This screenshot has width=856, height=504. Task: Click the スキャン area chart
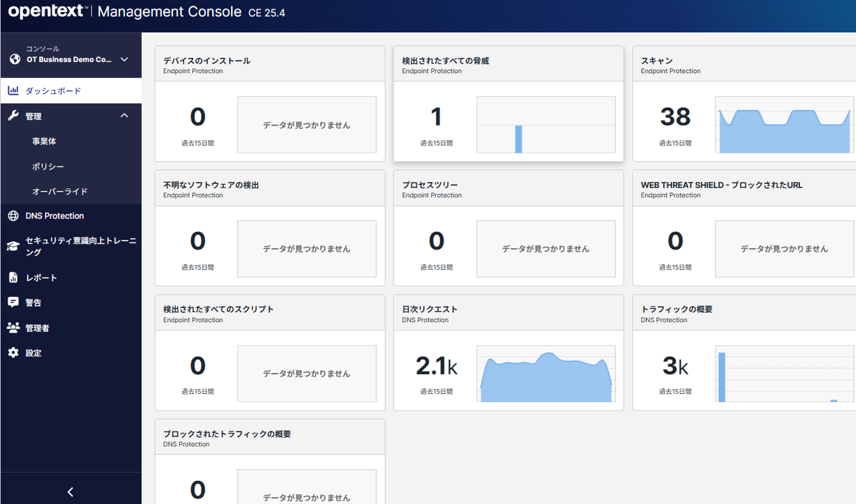(x=784, y=130)
